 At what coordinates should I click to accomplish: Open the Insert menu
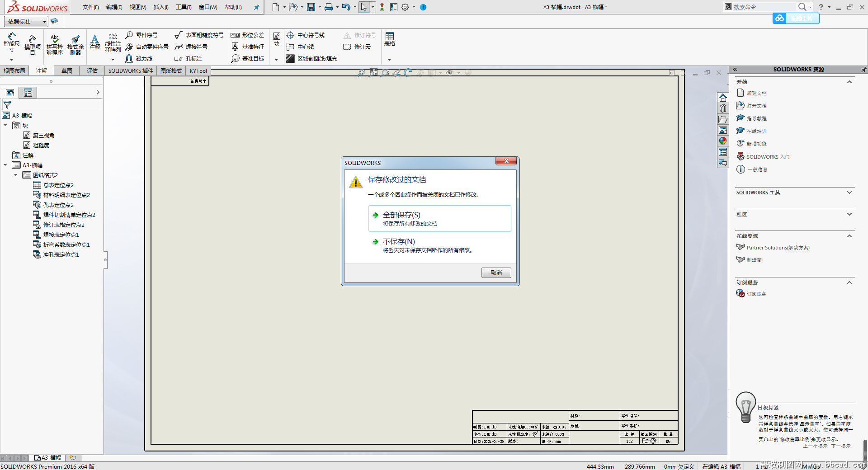[x=161, y=7]
